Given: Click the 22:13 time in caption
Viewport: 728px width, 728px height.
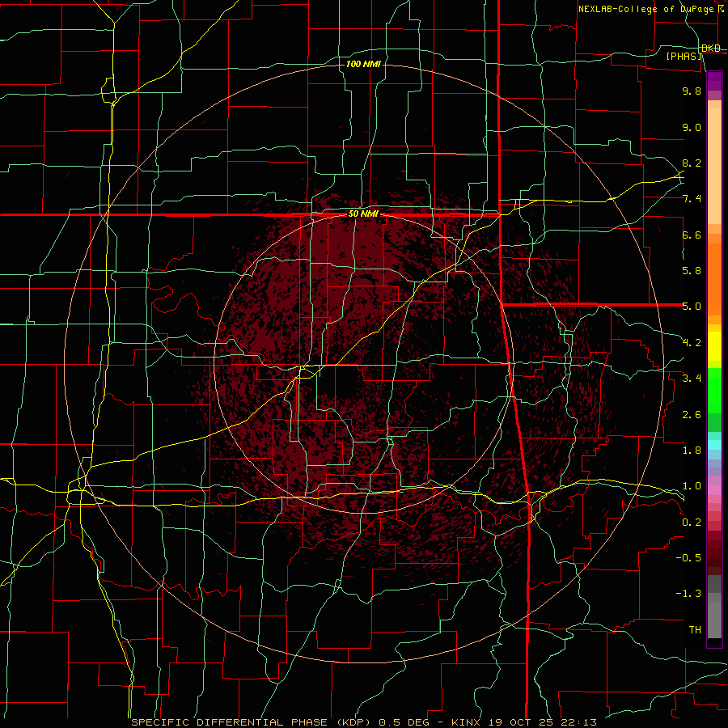Looking at the screenshot, I should point(578,722).
